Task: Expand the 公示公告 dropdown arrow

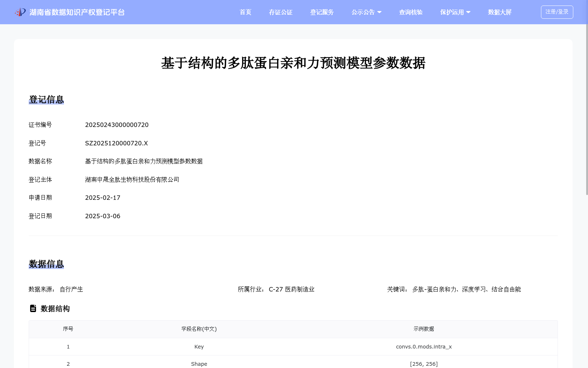Action: point(380,12)
